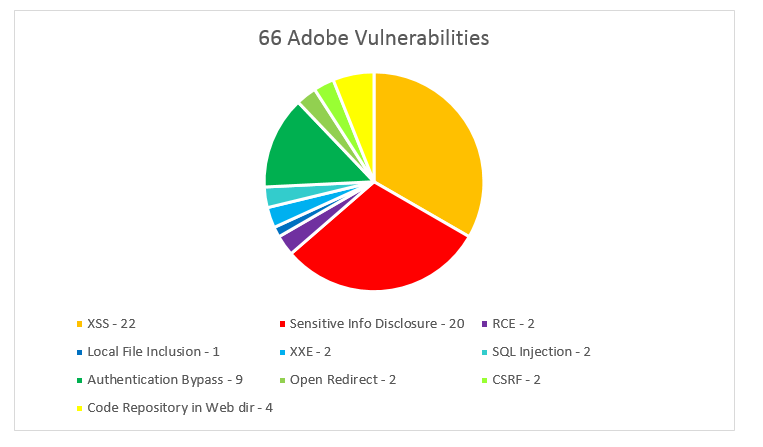Select the large orange XSS pie slice
Image resolution: width=763 pixels, height=447 pixels.
428,146
